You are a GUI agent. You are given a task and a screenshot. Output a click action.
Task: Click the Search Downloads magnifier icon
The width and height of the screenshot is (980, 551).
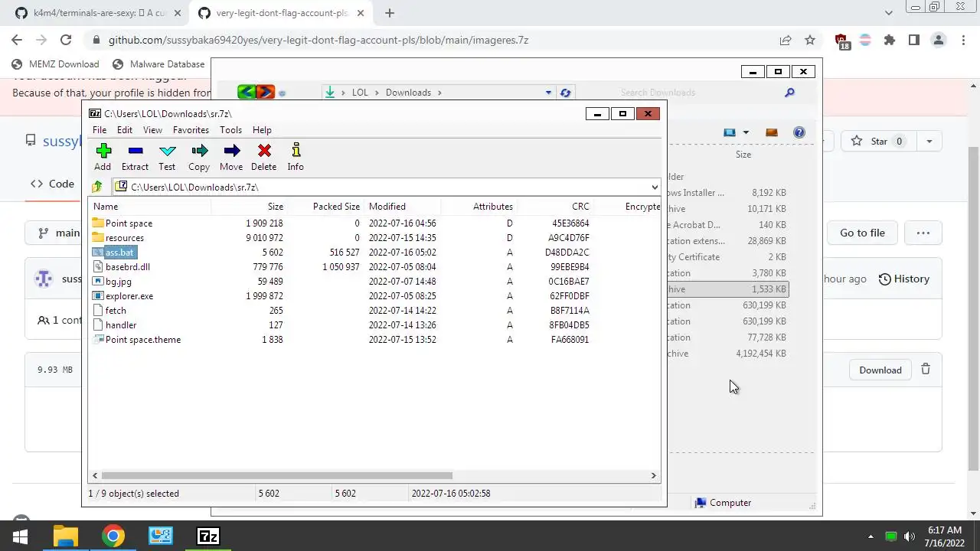[789, 93]
